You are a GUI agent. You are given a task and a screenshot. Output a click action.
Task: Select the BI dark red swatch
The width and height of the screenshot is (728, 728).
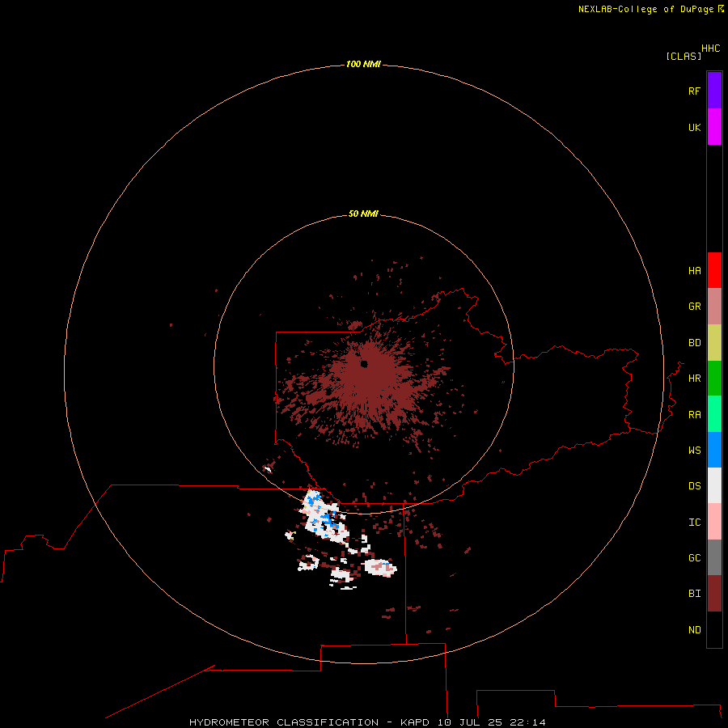pos(714,594)
